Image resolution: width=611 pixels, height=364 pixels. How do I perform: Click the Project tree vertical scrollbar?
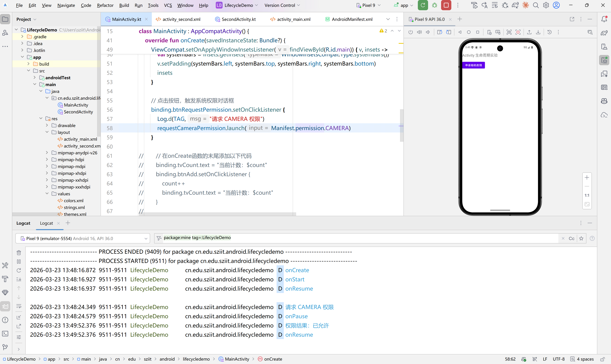coord(99,81)
